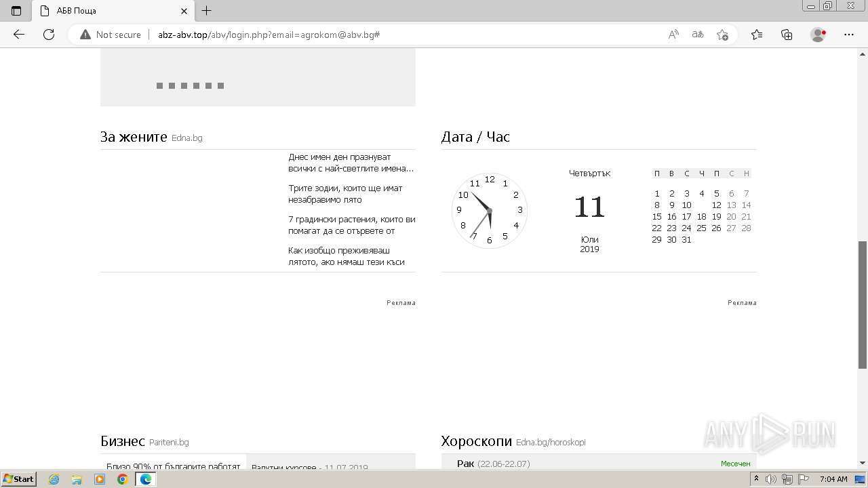
Task: Open the Favorites list icon
Action: point(757,35)
